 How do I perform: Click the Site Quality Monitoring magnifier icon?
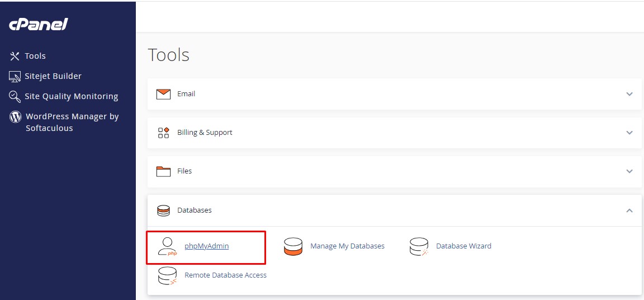point(15,97)
